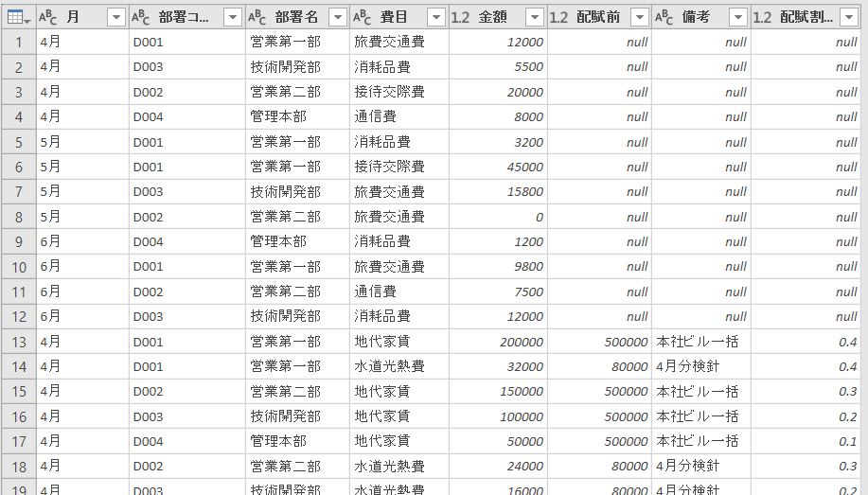This screenshot has height=495, width=868.
Task: Select the 部署名 column header
Action: click(x=295, y=17)
